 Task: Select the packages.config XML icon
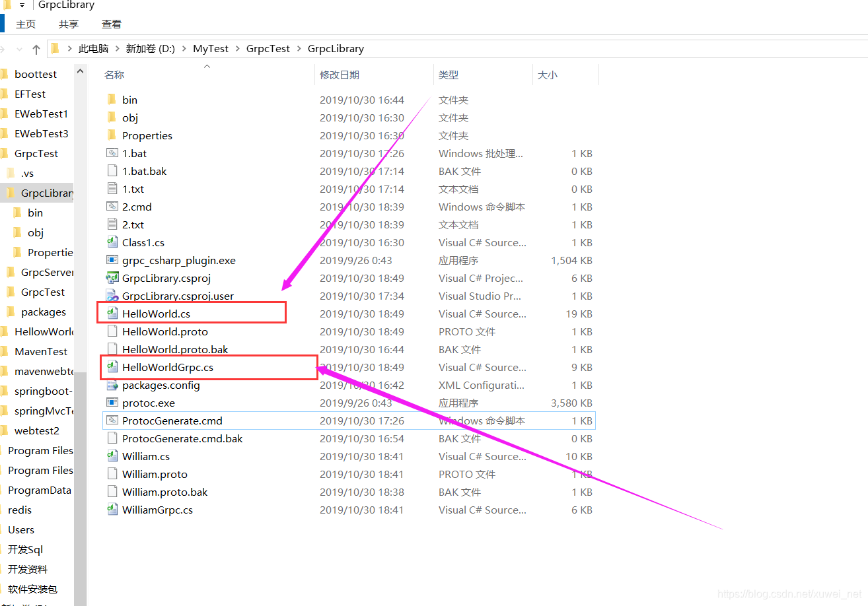coord(111,385)
